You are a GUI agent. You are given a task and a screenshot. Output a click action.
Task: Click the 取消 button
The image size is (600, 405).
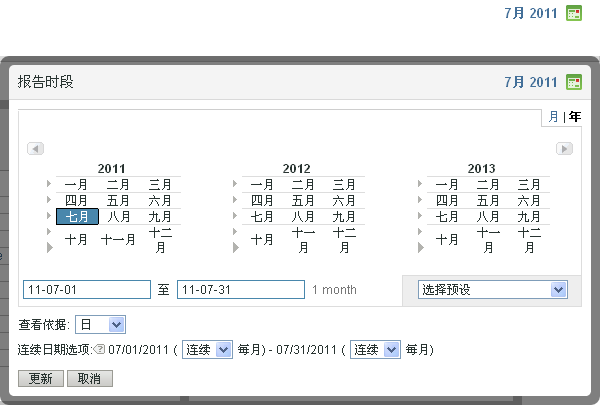[90, 379]
